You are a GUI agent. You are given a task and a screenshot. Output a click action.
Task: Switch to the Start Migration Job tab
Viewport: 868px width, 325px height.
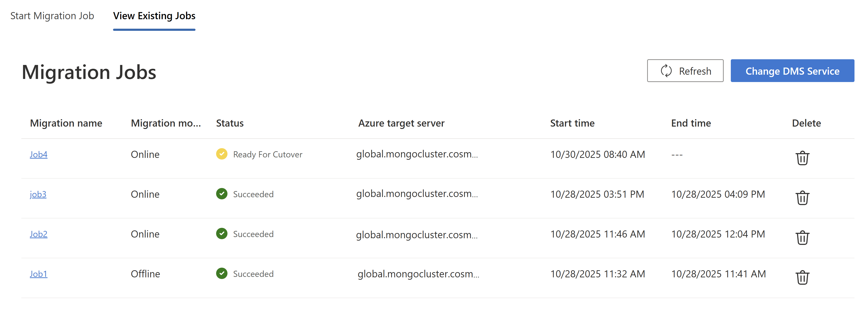[52, 16]
